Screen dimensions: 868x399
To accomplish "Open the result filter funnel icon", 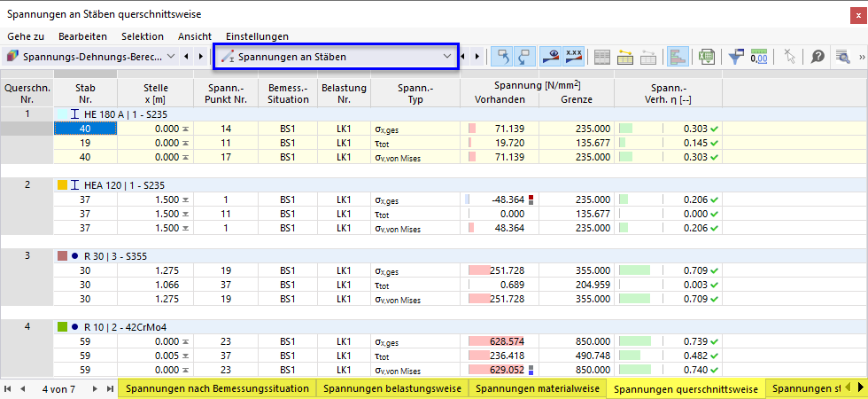I will click(x=736, y=57).
